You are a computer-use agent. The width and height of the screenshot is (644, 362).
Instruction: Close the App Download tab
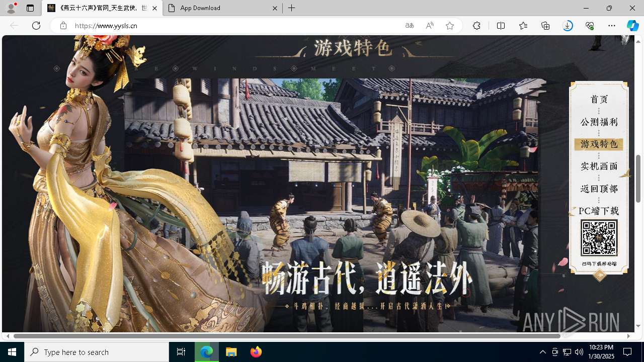click(275, 8)
